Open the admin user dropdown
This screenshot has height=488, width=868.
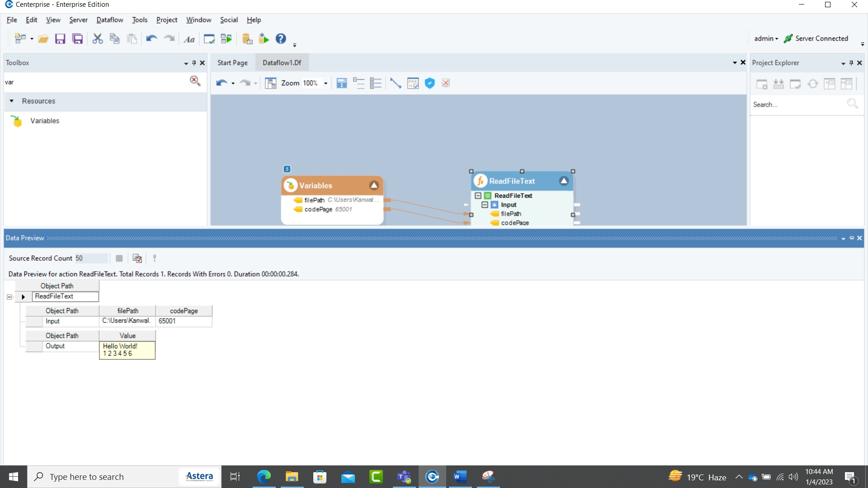pos(766,39)
